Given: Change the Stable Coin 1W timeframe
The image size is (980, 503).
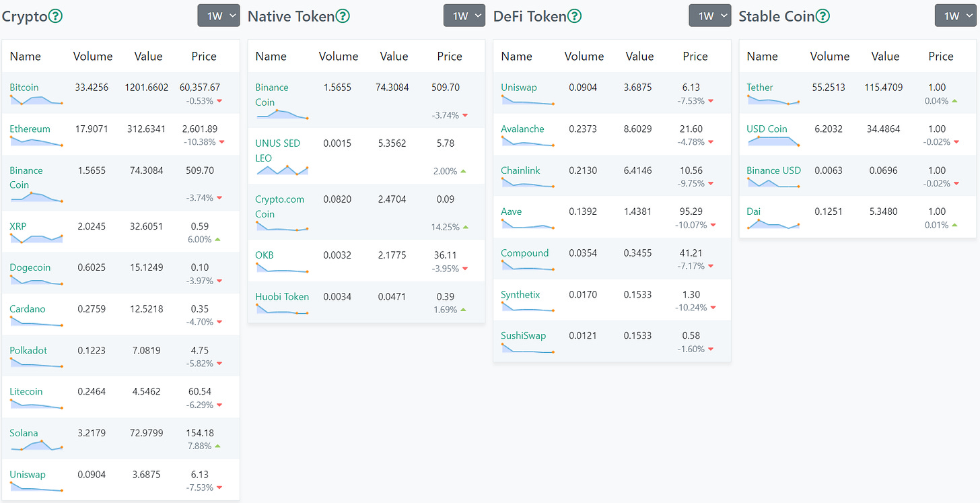Looking at the screenshot, I should click(x=956, y=15).
